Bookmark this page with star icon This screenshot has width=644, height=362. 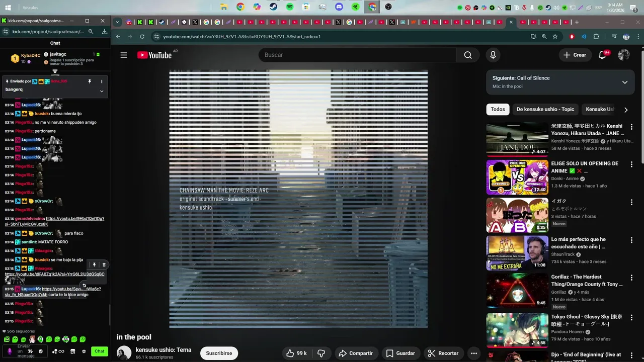[x=555, y=37]
